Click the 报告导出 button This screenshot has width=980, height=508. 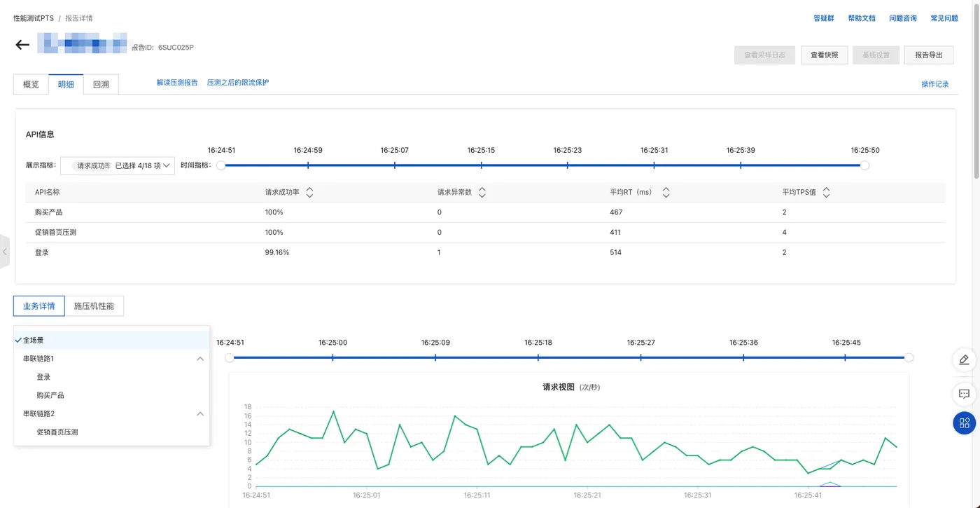[929, 55]
